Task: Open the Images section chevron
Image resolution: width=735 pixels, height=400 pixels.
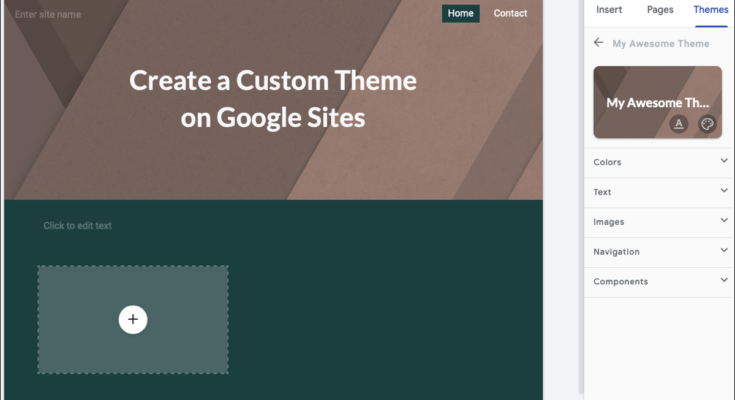Action: (x=724, y=221)
